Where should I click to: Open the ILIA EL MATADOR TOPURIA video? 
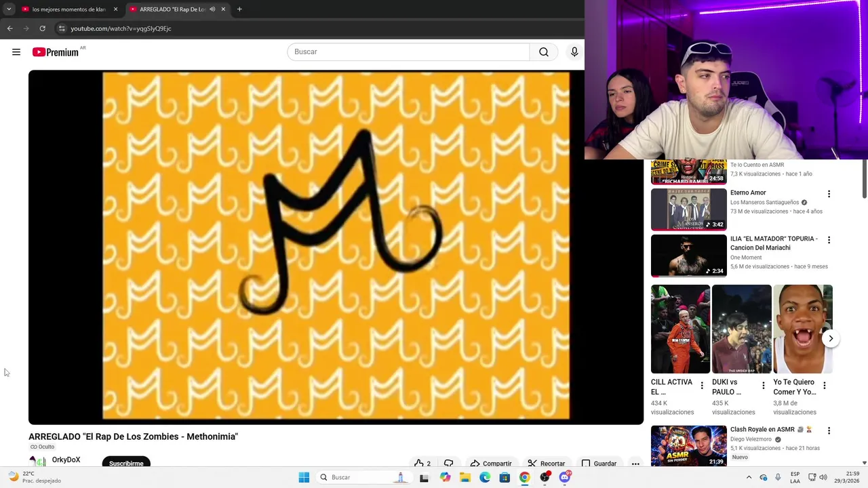pyautogui.click(x=688, y=256)
